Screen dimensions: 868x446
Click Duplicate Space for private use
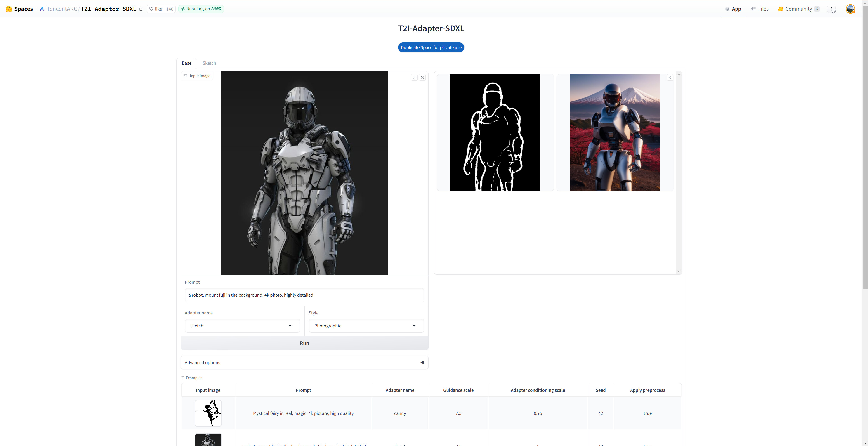431,47
